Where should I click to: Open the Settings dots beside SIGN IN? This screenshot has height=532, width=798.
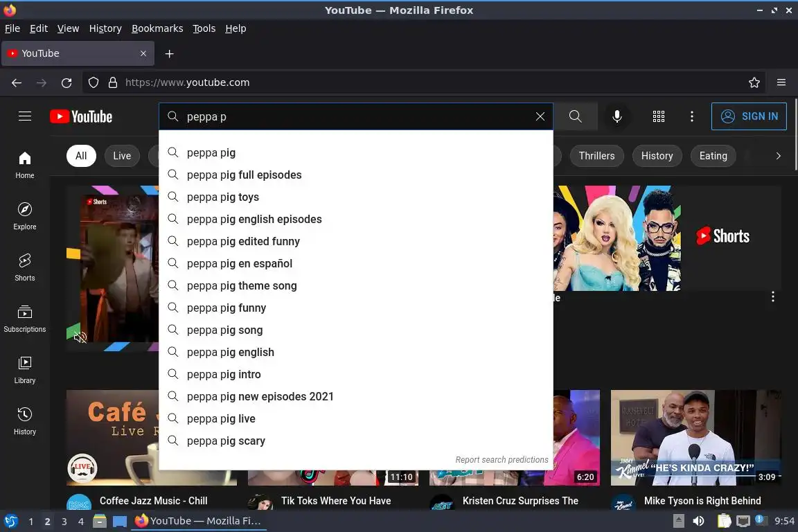coord(691,116)
